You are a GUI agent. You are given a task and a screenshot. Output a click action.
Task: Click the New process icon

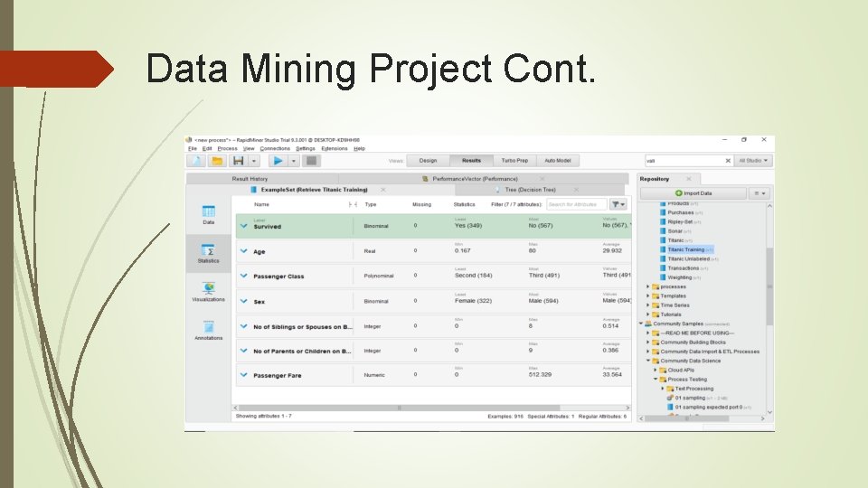[x=196, y=161]
